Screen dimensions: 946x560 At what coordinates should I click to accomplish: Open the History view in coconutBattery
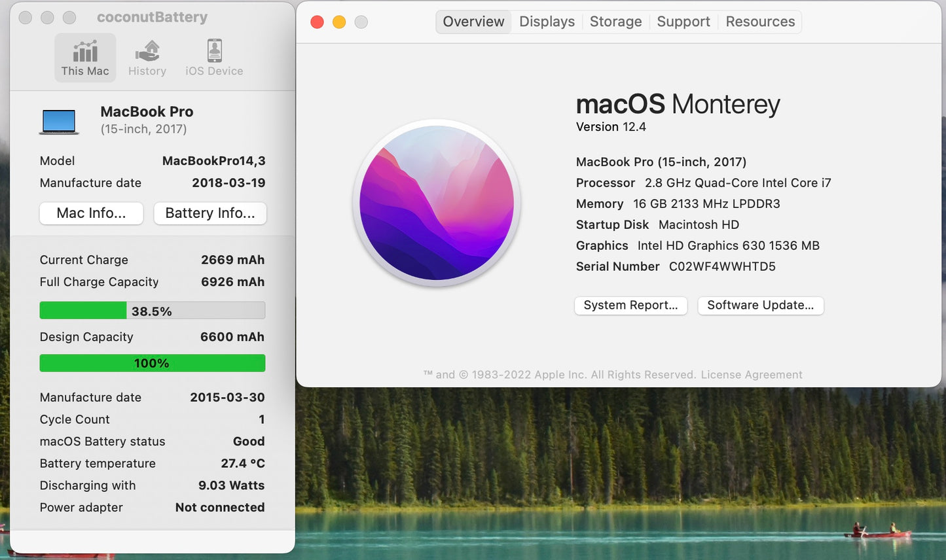click(147, 58)
